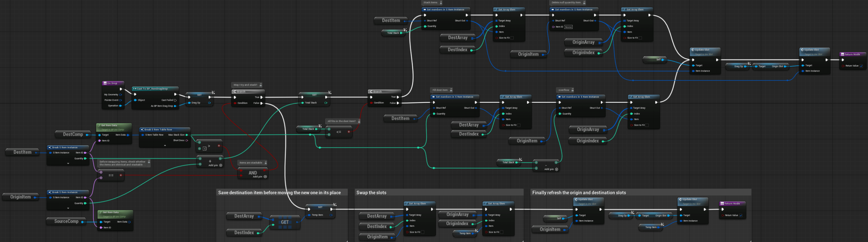Image resolution: width=868 pixels, height=242 pixels.
Task: Click the Cast Failed exec pin
Action: click(175, 100)
